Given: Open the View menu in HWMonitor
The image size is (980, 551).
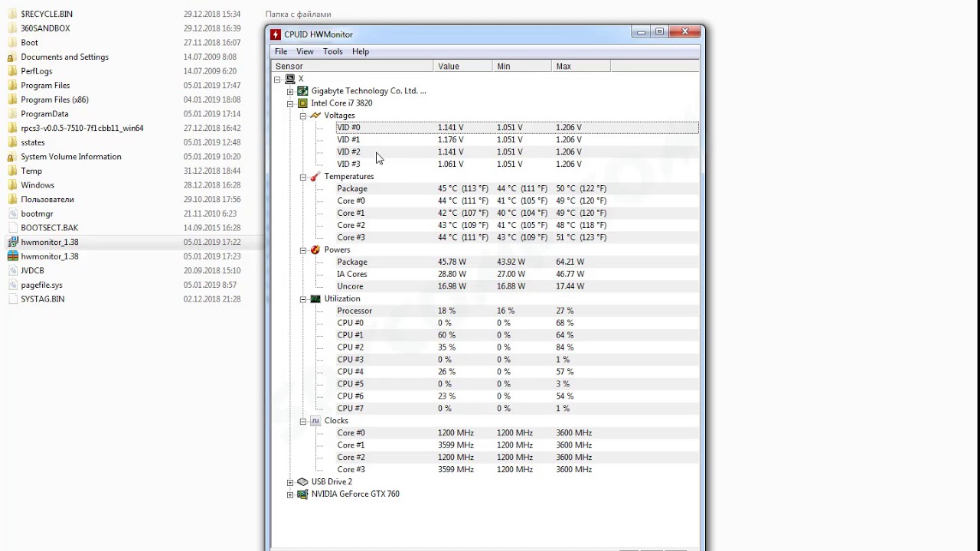Looking at the screenshot, I should (x=305, y=51).
